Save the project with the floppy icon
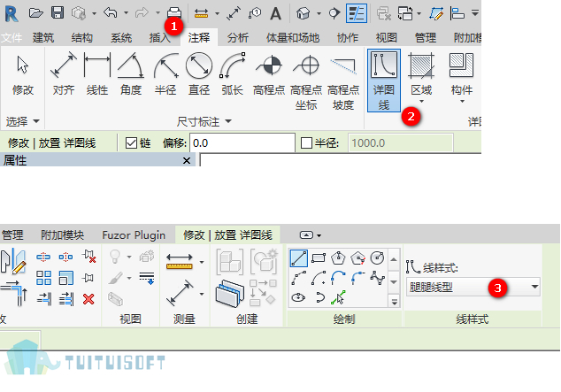Image resolution: width=561 pixels, height=392 pixels. click(x=58, y=13)
